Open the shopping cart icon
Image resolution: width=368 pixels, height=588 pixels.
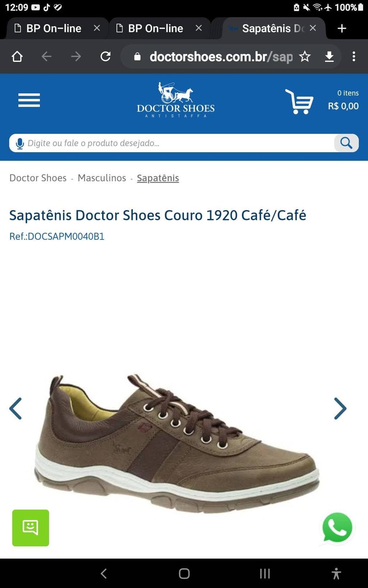299,102
